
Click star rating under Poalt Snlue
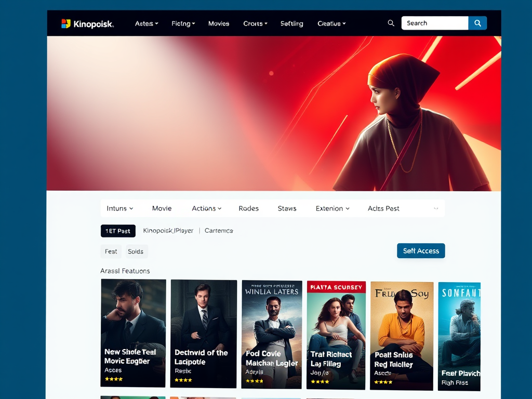pos(383,382)
